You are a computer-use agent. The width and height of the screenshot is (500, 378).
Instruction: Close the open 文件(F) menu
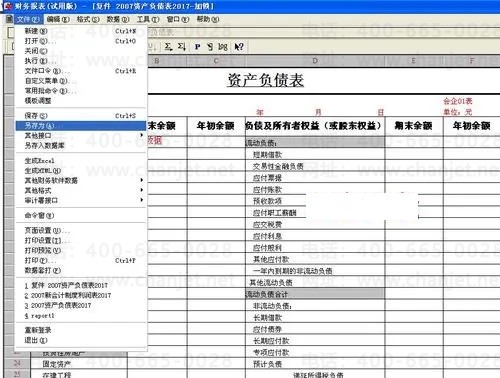(29, 19)
